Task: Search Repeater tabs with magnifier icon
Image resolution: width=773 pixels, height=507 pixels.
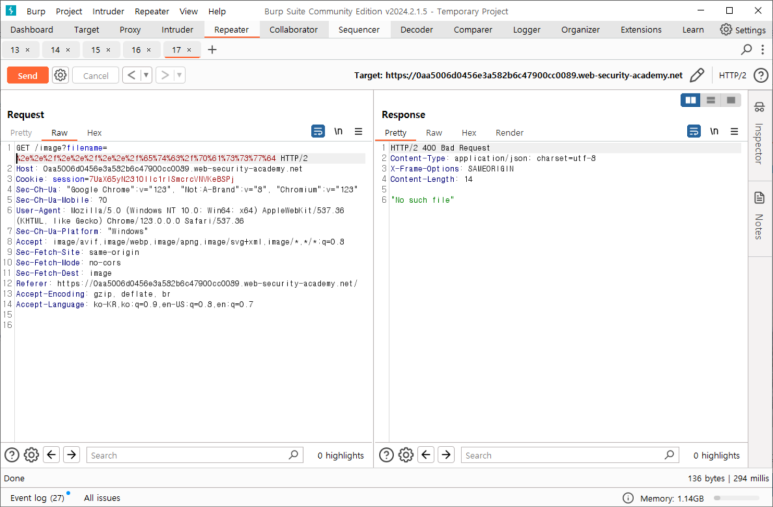Action: click(746, 49)
